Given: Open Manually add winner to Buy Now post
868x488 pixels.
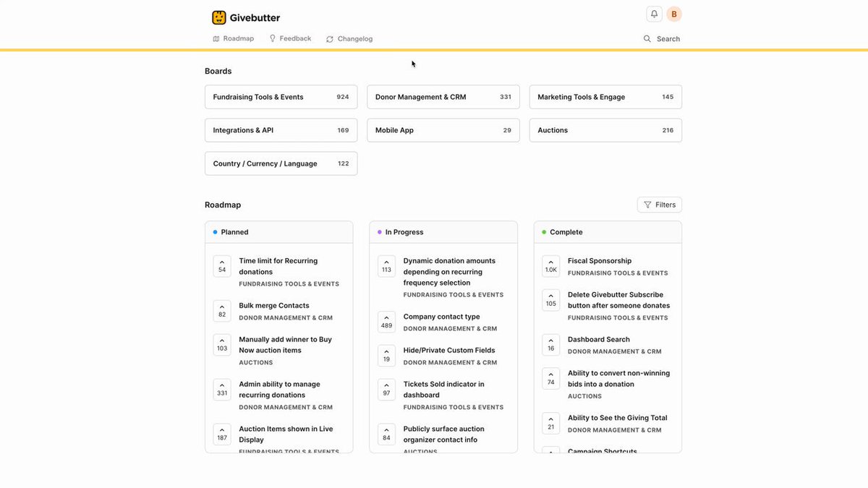Looking at the screenshot, I should coord(285,345).
